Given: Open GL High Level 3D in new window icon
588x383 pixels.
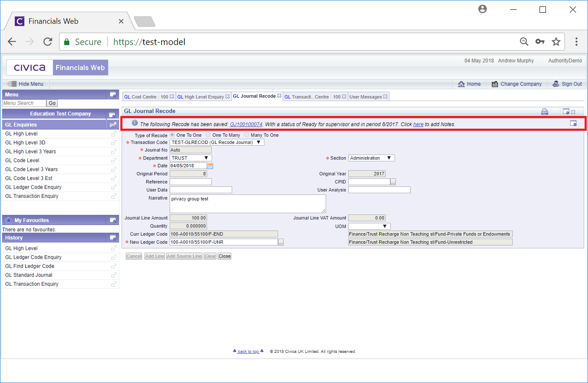Looking at the screenshot, I should 114,143.
